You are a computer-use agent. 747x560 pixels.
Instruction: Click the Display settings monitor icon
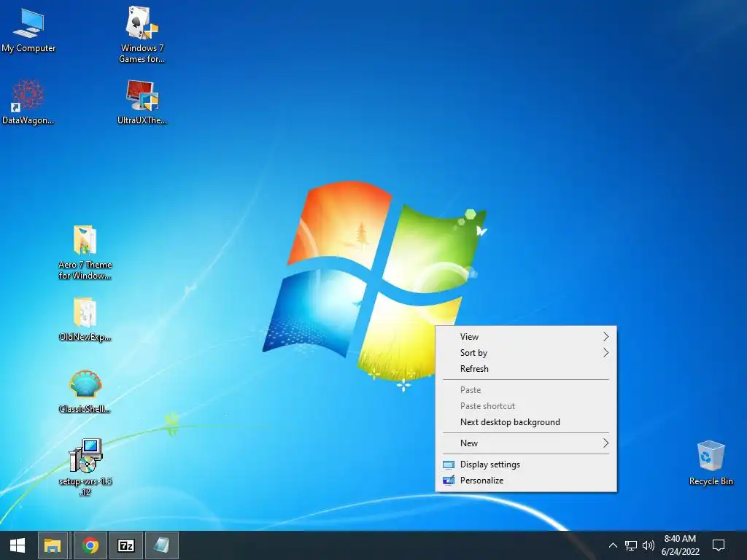click(x=449, y=464)
